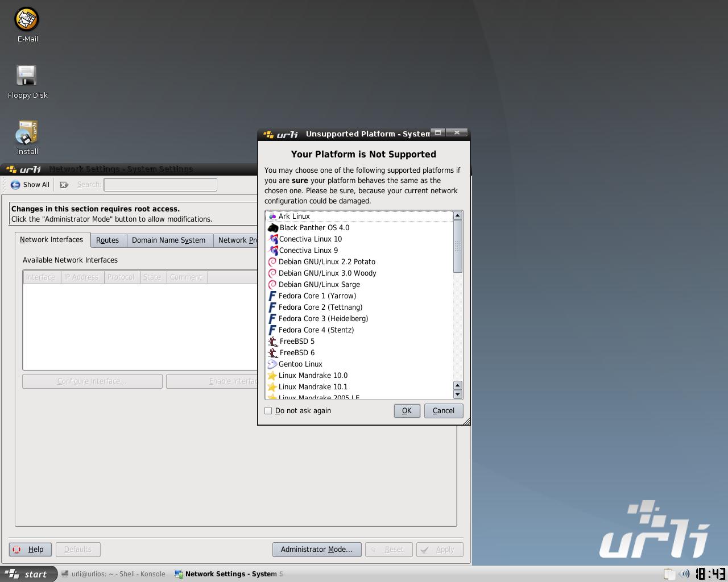The image size is (728, 582).
Task: Click the platform list scrollbar thumb
Action: tap(458, 247)
